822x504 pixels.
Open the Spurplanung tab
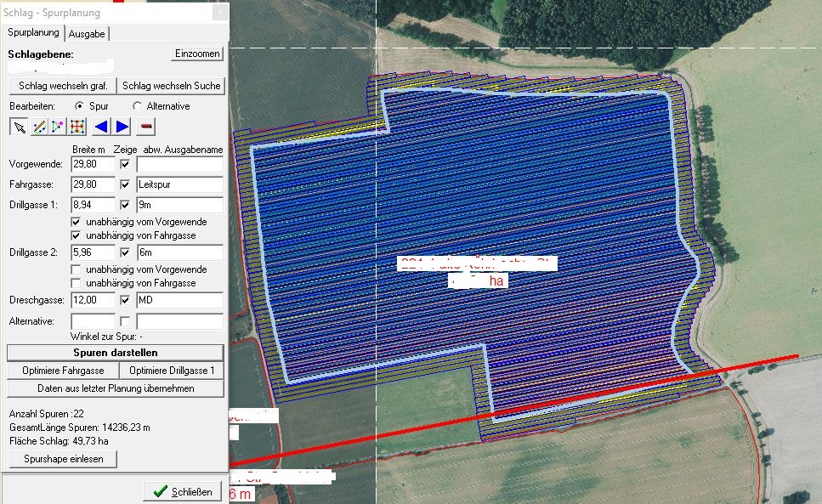33,32
